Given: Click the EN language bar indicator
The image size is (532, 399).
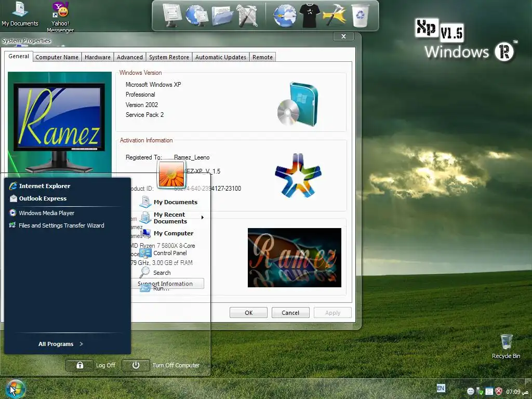Looking at the screenshot, I should tap(441, 388).
